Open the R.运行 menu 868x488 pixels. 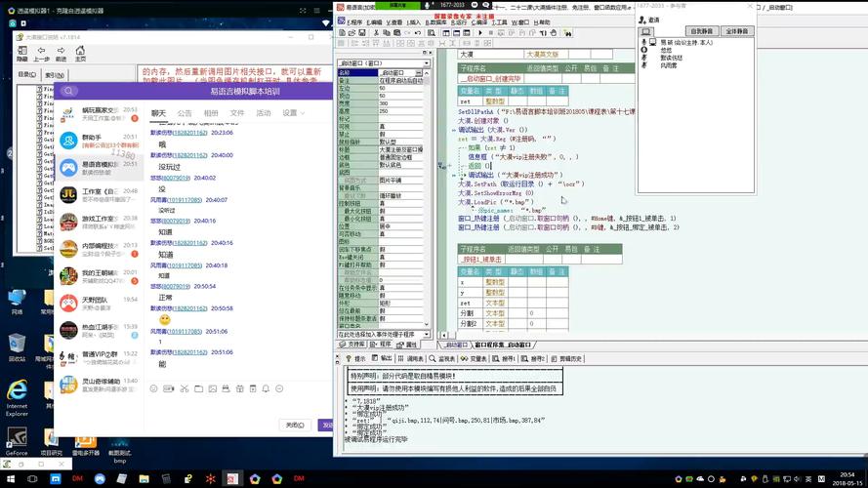tap(459, 22)
